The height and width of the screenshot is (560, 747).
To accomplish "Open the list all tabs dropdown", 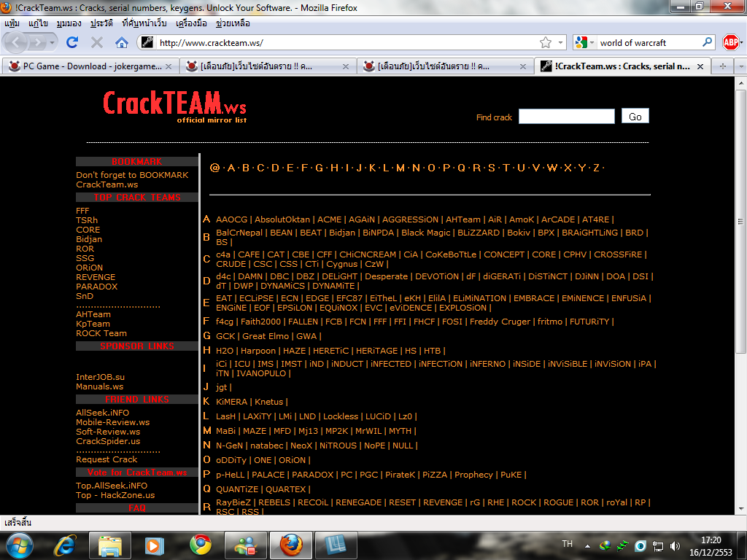I will [741, 66].
